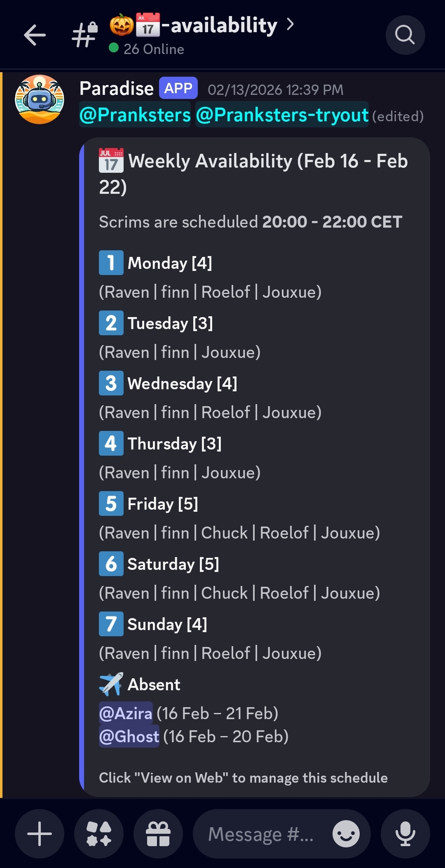Tap the microphone icon for voice message

click(x=405, y=833)
